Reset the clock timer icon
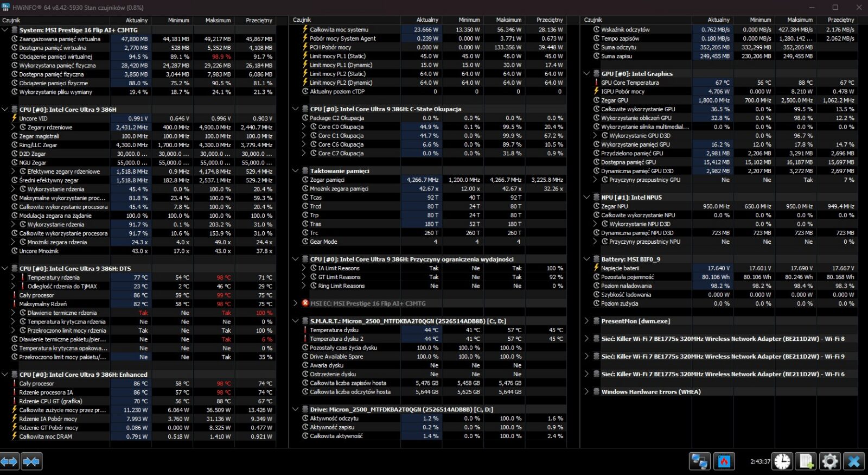The height and width of the screenshot is (475, 868). [782, 461]
